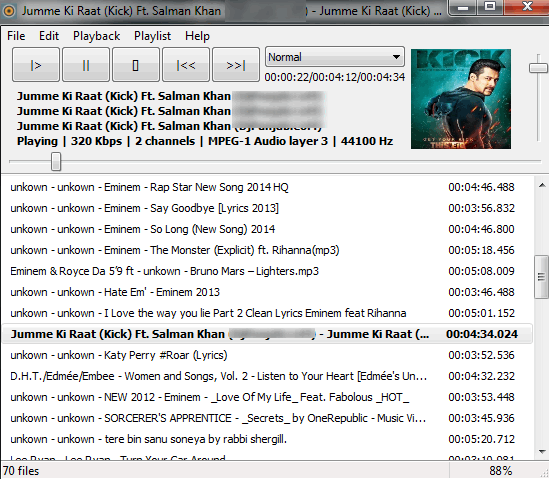Click the playlist scrollbar down arrow
The width and height of the screenshot is (549, 479).
(542, 451)
